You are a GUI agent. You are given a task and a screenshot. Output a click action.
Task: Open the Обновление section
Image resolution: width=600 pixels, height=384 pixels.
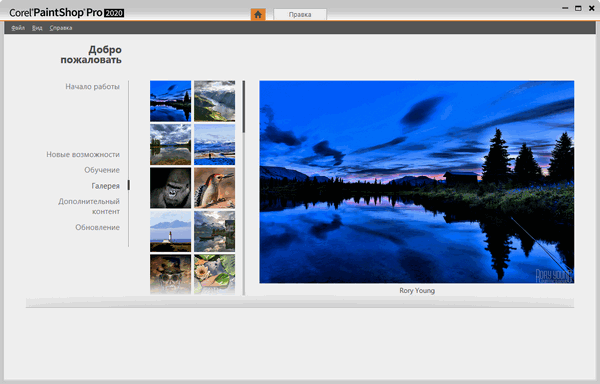[x=97, y=227]
